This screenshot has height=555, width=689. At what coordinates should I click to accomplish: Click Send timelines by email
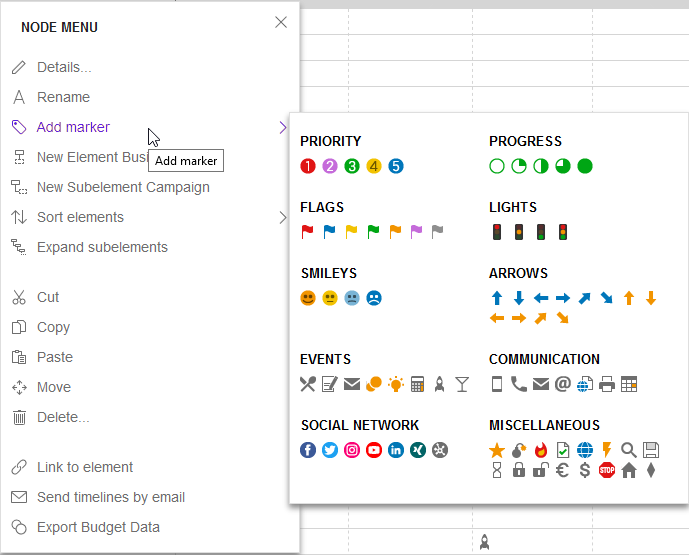(111, 497)
